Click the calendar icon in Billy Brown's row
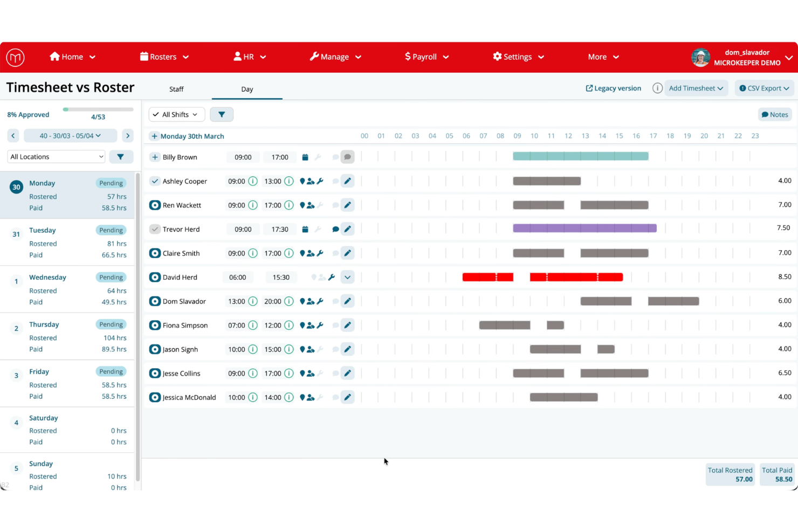The image size is (798, 532). (305, 157)
